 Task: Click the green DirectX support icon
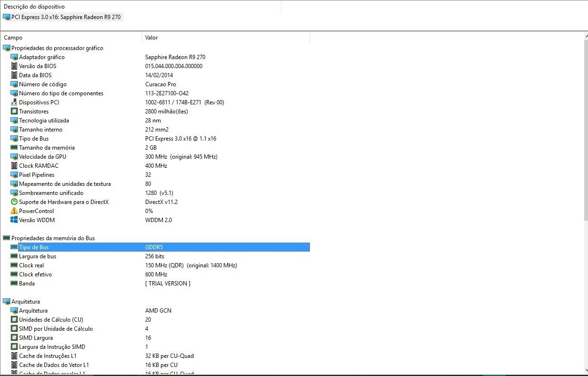click(14, 202)
